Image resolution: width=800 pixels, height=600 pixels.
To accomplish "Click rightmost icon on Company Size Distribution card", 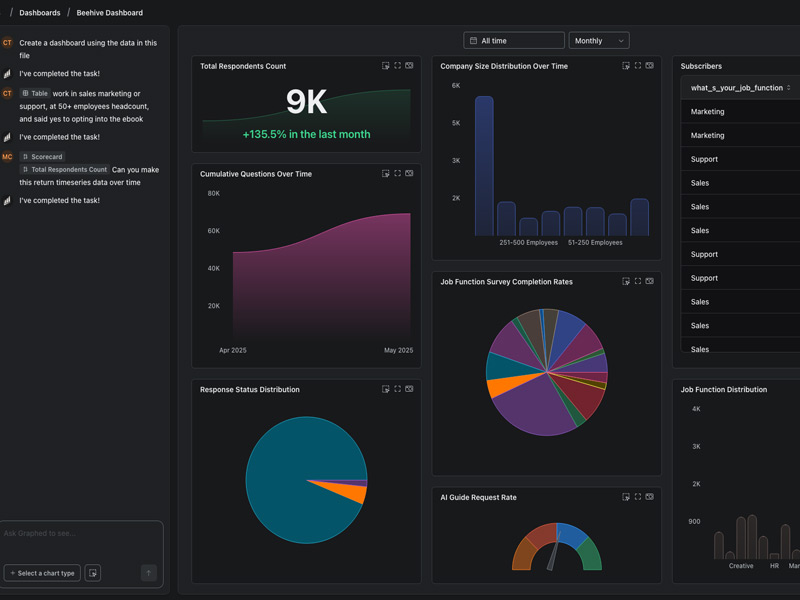I will pos(649,66).
